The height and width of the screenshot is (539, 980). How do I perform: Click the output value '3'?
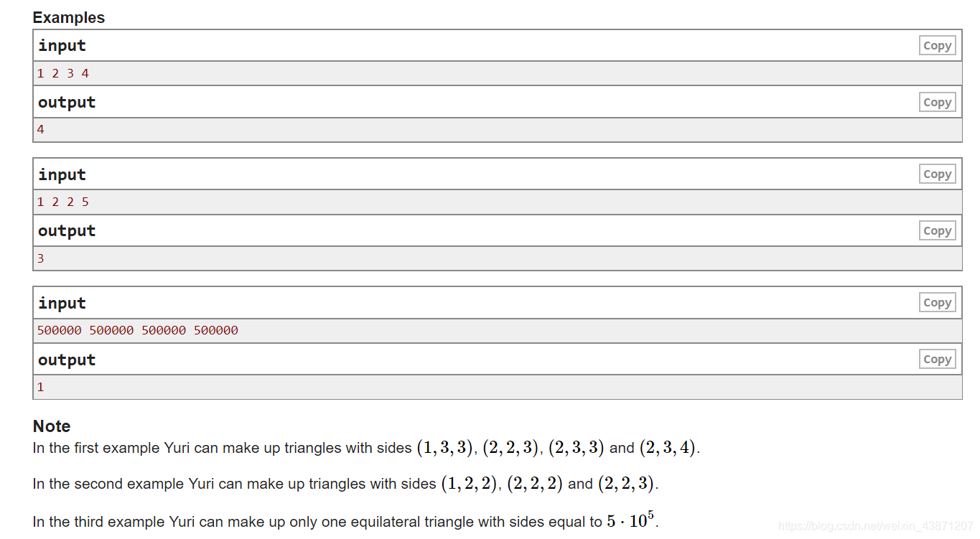point(40,258)
